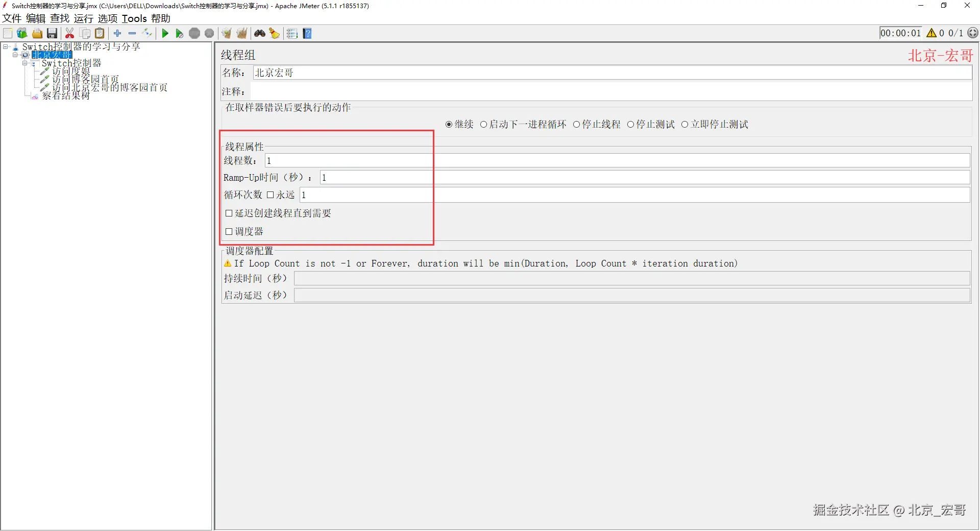This screenshot has height=531, width=980.
Task: Open the 查找 menu
Action: point(60,18)
